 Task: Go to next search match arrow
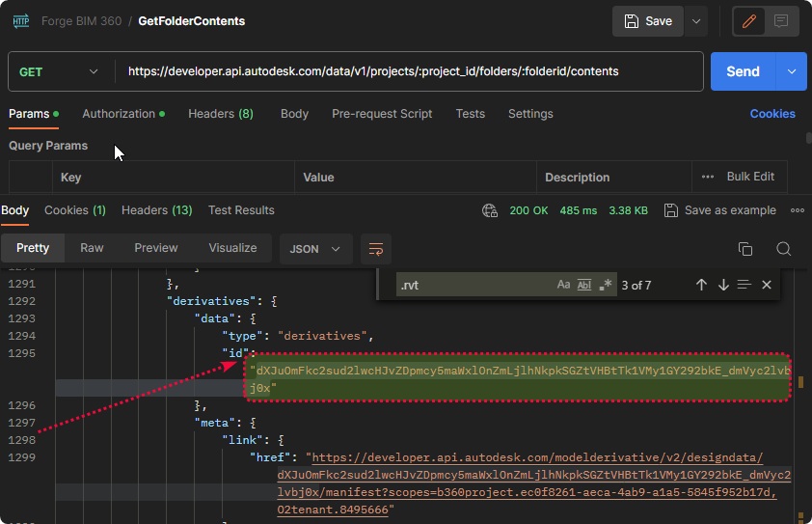[723, 285]
